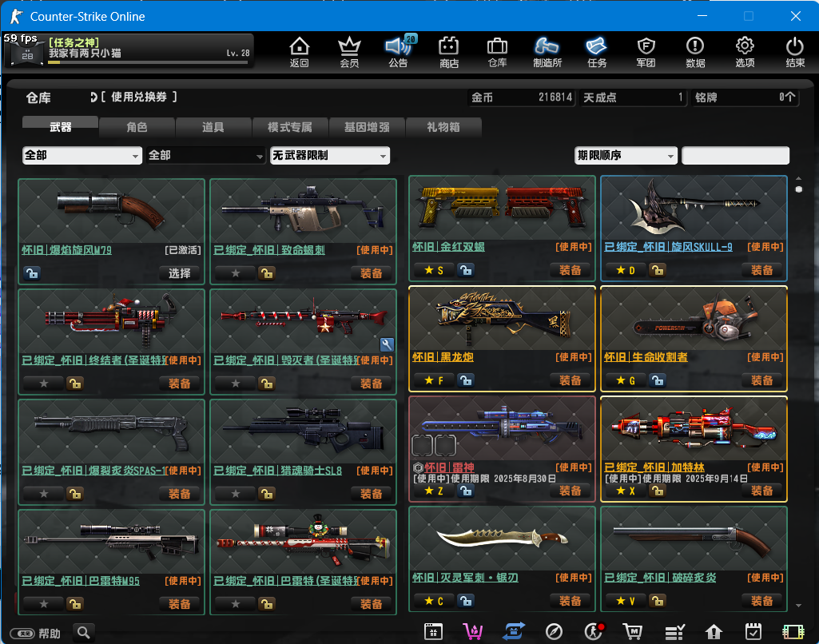The width and height of the screenshot is (819, 644).
Task: Switch to the 道具 items tab
Action: 213,127
